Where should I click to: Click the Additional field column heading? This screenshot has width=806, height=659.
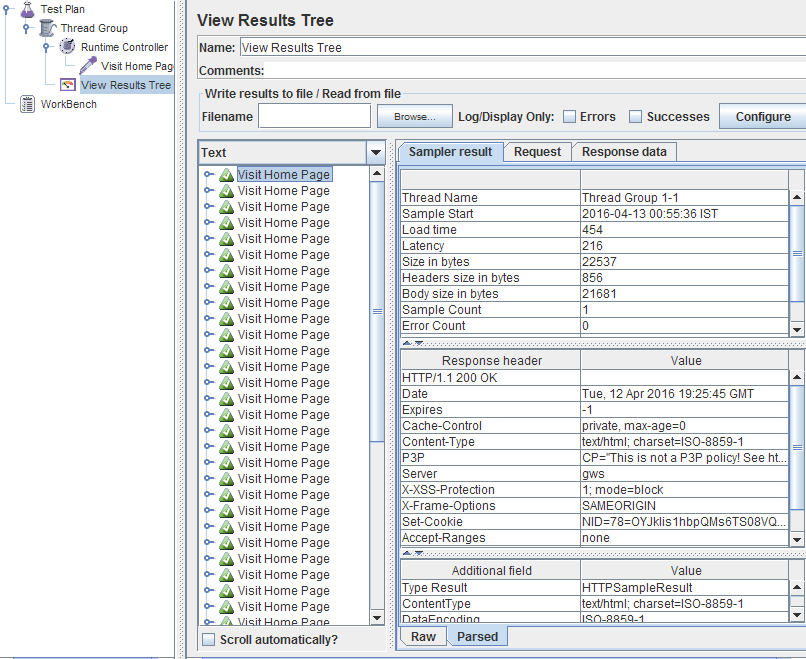491,571
